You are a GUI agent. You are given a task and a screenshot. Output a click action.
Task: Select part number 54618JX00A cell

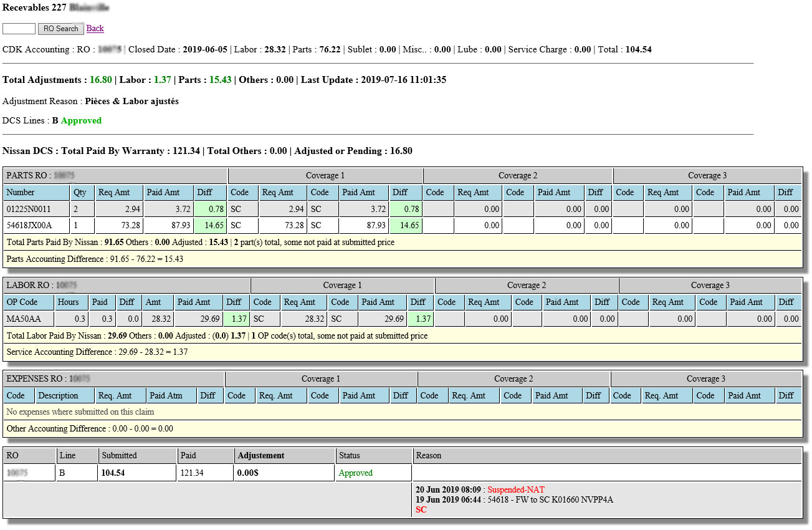[x=37, y=226]
